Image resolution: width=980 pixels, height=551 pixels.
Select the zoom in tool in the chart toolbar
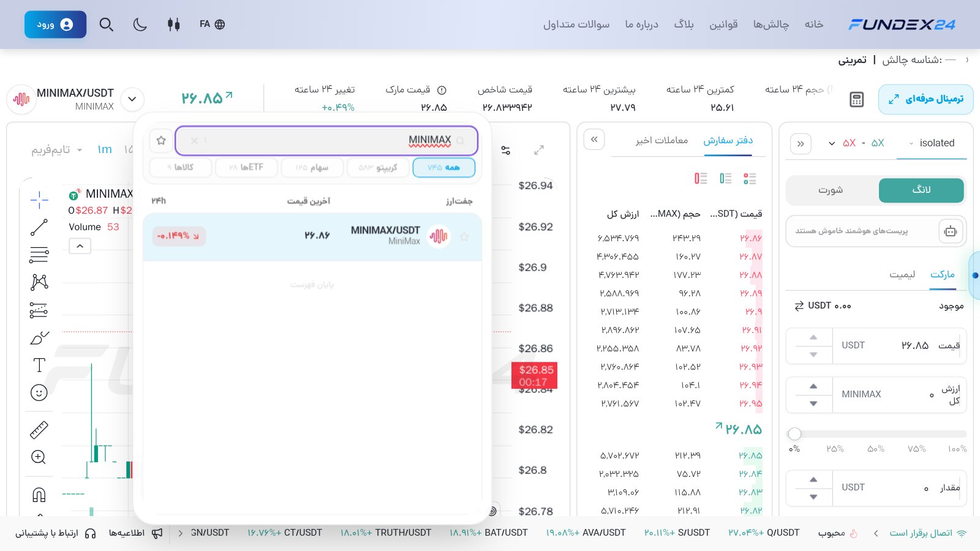(39, 457)
